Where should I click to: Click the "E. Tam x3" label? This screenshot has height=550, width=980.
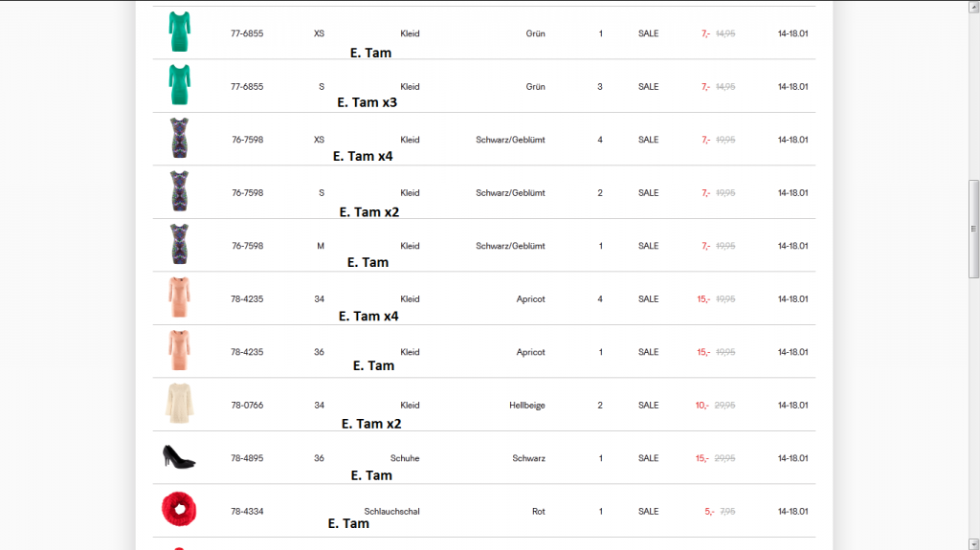click(367, 102)
